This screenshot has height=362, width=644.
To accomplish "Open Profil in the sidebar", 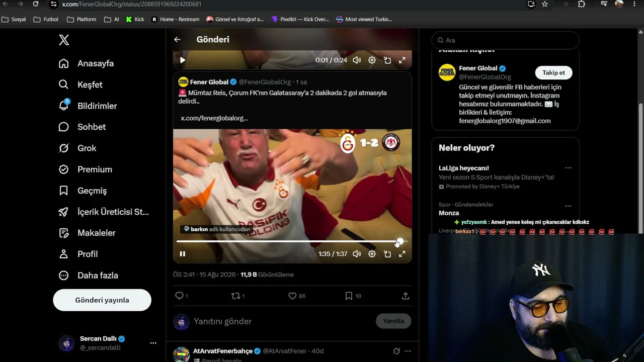I will coord(78,254).
